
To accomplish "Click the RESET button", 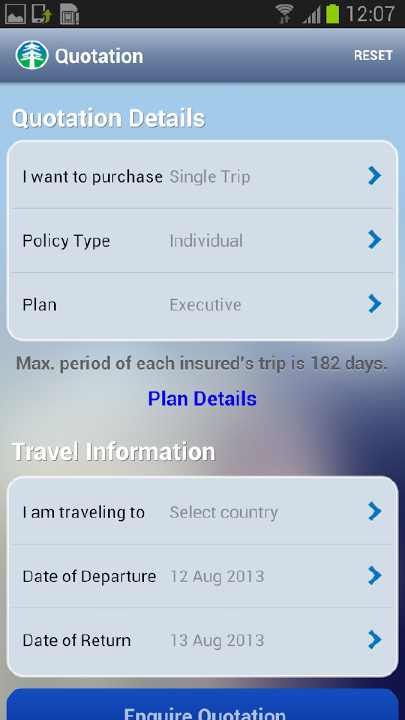I will (x=373, y=56).
